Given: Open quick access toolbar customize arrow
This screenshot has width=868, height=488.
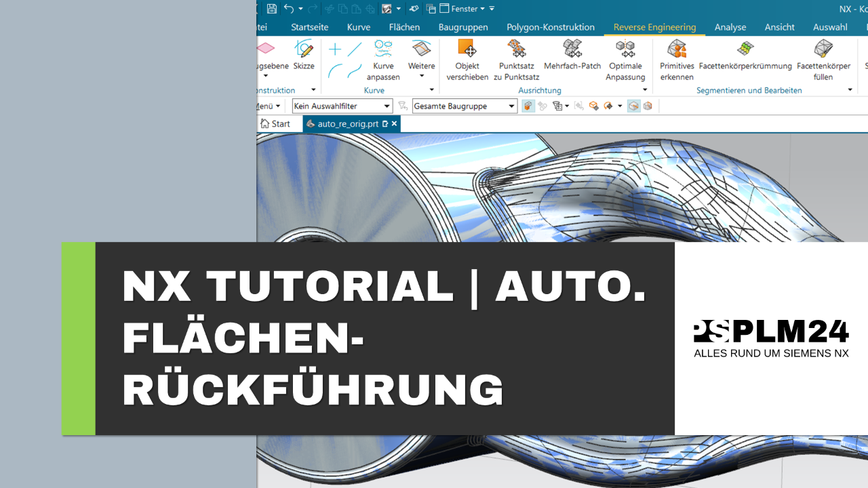Looking at the screenshot, I should (492, 9).
